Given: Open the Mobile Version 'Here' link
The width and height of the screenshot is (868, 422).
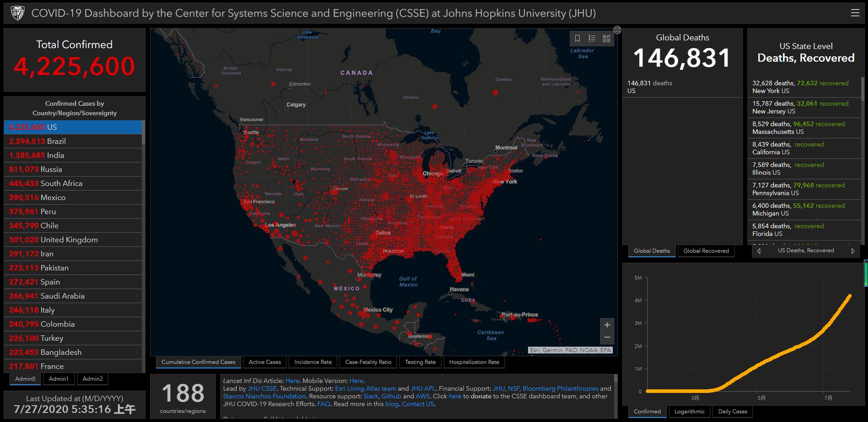Looking at the screenshot, I should click(x=356, y=381).
